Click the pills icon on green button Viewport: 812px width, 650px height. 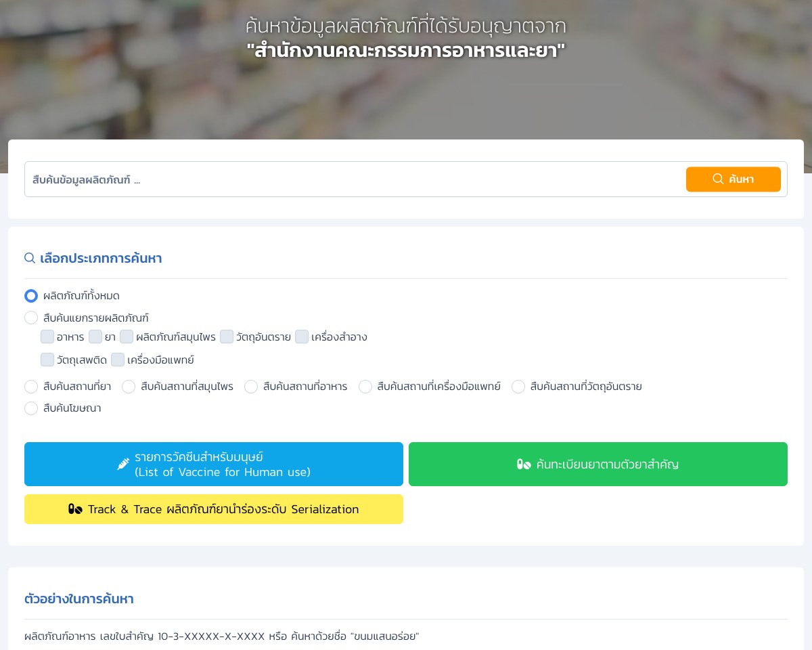pos(524,464)
